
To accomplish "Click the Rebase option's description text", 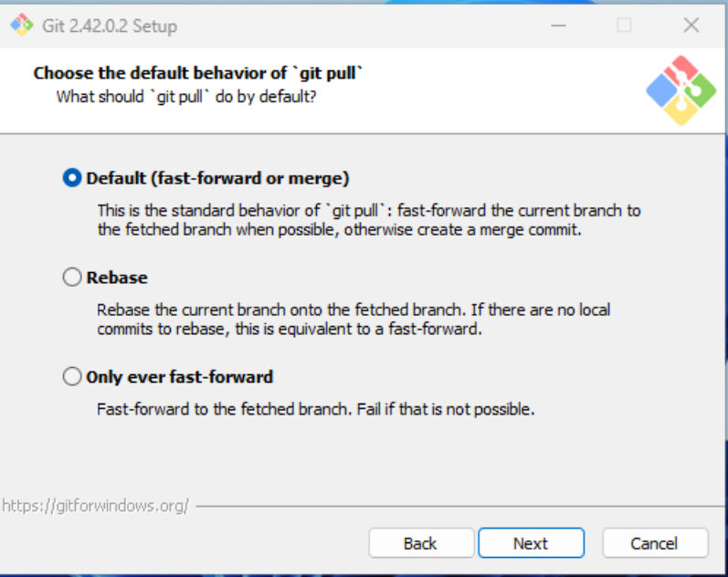I will coord(353,319).
